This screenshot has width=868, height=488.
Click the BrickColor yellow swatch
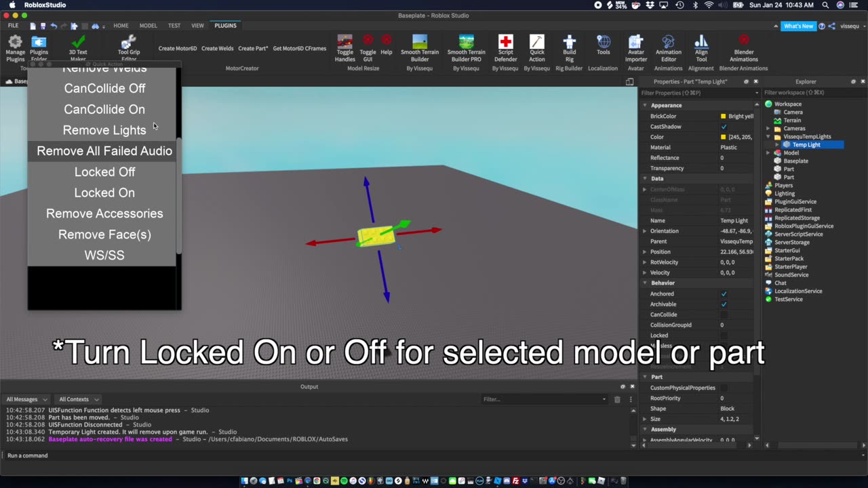click(724, 117)
